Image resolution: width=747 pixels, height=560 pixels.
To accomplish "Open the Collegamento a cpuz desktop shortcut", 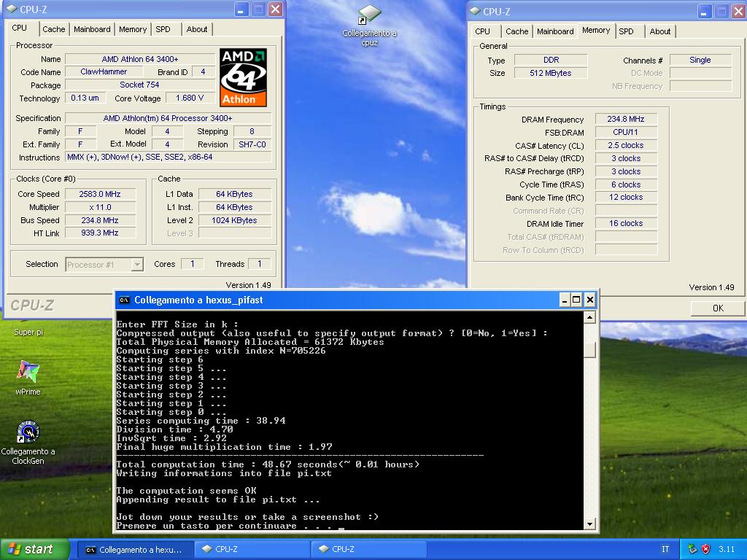I will point(369,26).
